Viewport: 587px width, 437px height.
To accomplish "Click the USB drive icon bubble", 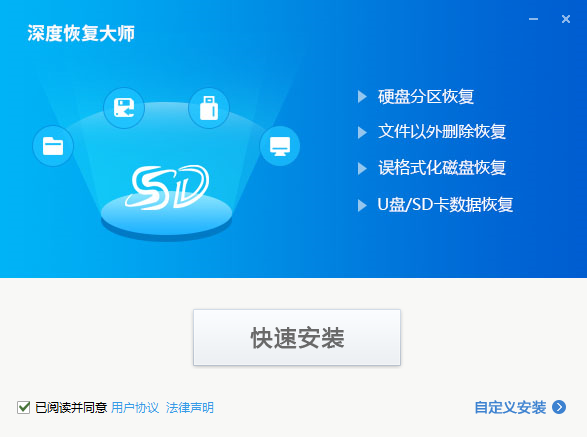I will (x=209, y=108).
